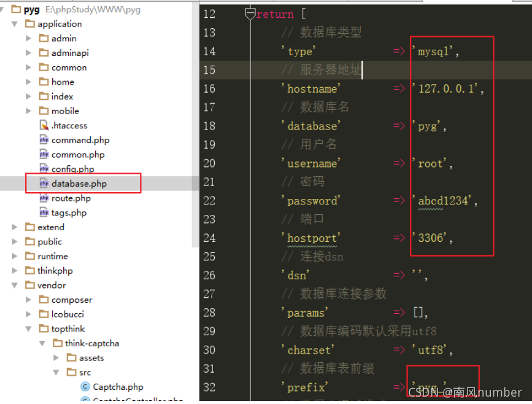Expand the public folder arrow
The height and width of the screenshot is (404, 532).
click(15, 242)
